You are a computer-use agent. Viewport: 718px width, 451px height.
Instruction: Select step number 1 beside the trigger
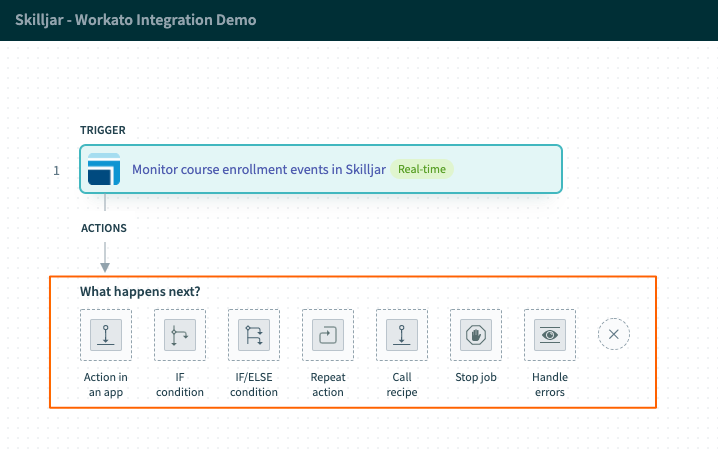pyautogui.click(x=58, y=170)
